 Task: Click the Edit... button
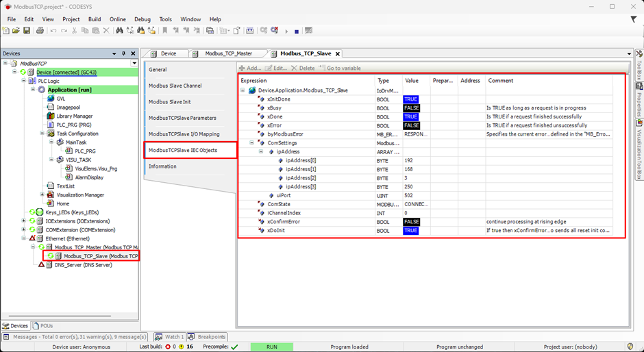(x=276, y=68)
